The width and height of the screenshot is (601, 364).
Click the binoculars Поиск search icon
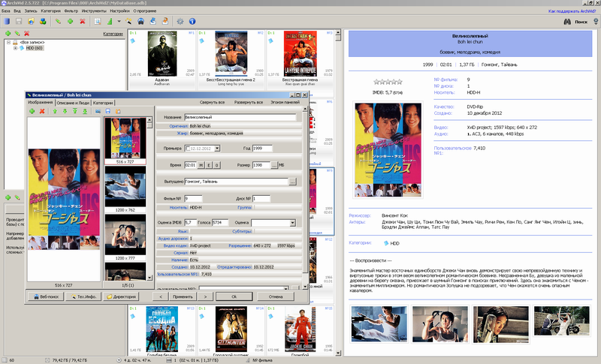[x=567, y=22]
